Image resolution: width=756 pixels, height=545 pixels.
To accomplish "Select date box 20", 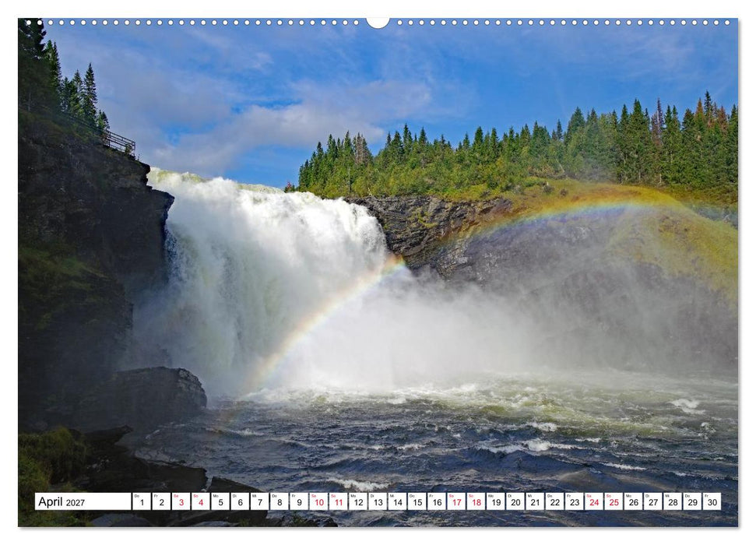I will pyautogui.click(x=515, y=501).
